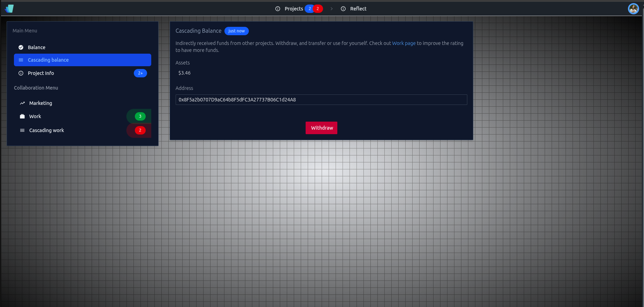Image resolution: width=644 pixels, height=307 pixels.
Task: Open the user avatar profile menu
Action: click(x=633, y=9)
